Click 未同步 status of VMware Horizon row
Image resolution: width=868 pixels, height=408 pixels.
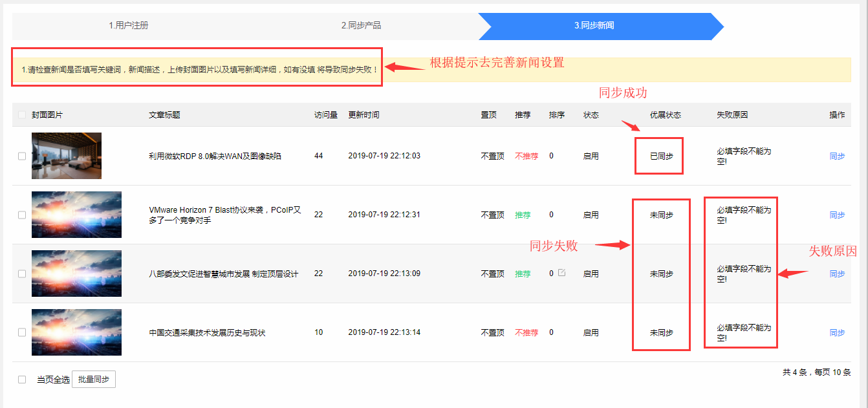click(662, 215)
